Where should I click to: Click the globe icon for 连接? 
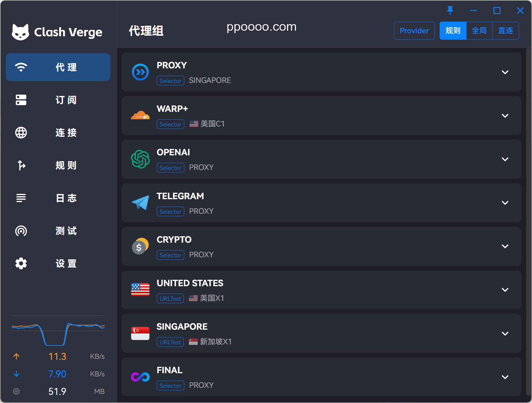point(21,133)
